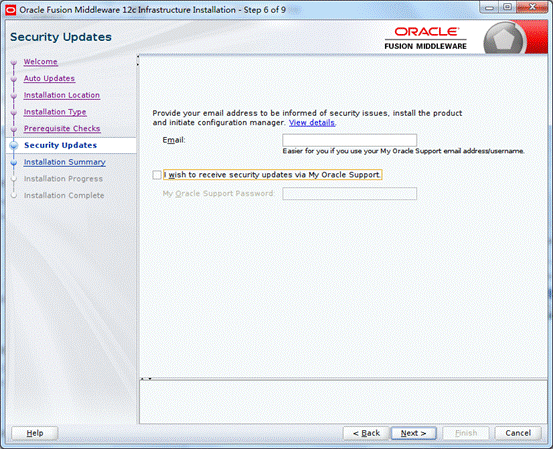This screenshot has height=449, width=553.
Task: Click the Oracle Fusion Middleware pentagon emblem
Action: coord(504,39)
